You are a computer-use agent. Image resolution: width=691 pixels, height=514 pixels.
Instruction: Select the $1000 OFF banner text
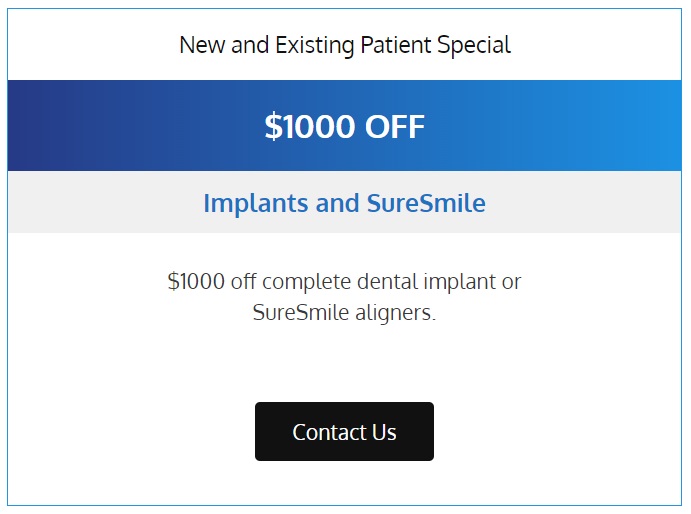pos(345,127)
